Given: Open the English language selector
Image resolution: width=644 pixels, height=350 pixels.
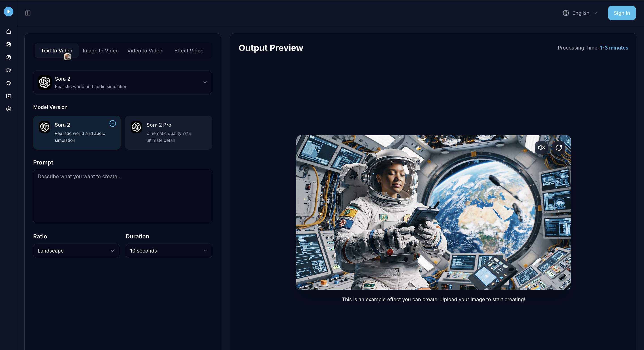Looking at the screenshot, I should coord(580,13).
